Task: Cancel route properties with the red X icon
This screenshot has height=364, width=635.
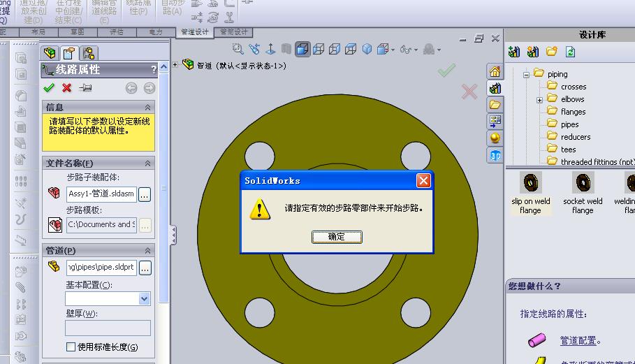Action: [67, 87]
